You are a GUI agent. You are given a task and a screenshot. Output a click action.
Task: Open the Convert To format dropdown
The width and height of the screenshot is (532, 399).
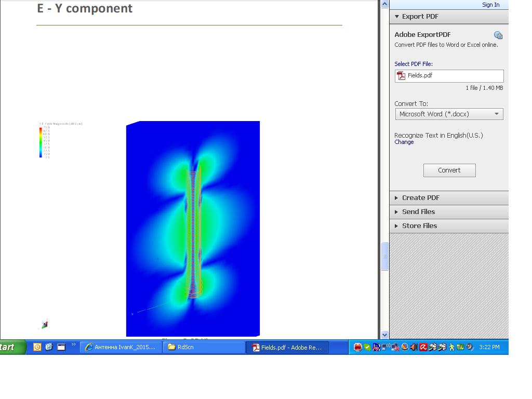click(x=449, y=114)
